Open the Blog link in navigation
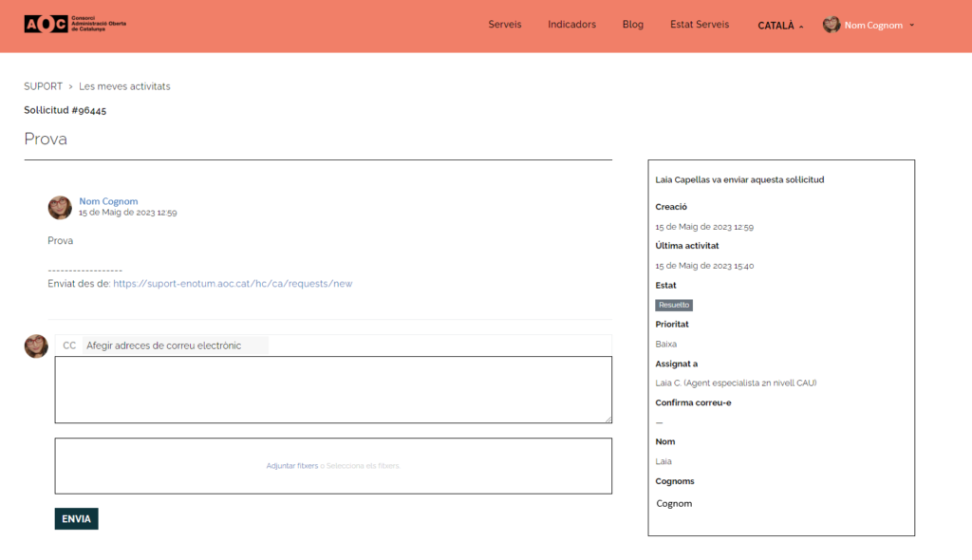Screen dimensions: 972x560 tap(633, 25)
